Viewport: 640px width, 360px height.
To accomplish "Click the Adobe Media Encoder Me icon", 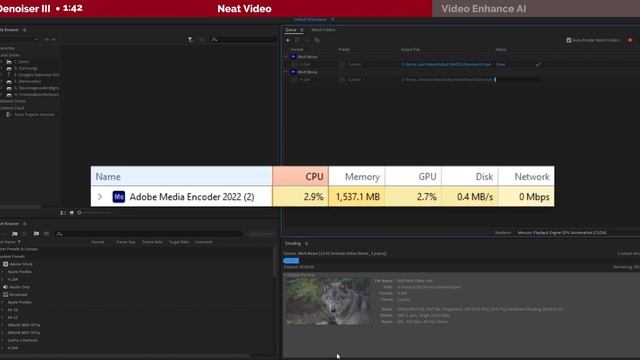I will 119,197.
